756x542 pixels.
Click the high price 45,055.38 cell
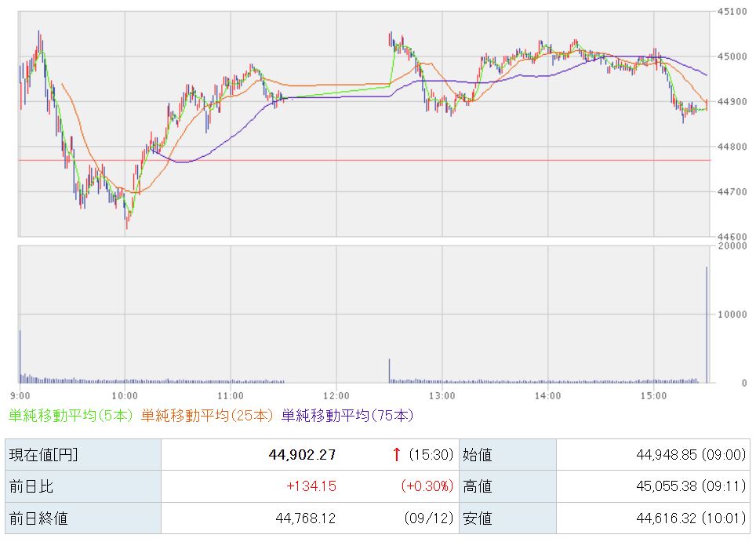691,486
